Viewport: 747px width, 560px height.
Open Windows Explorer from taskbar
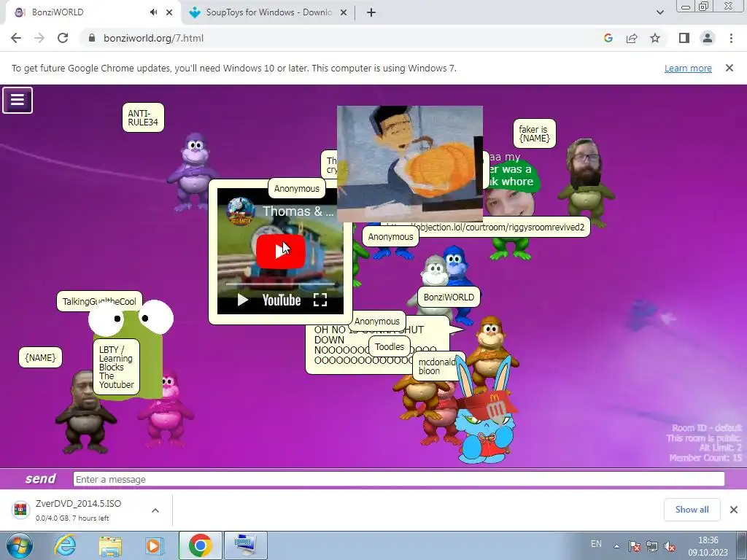(x=110, y=545)
